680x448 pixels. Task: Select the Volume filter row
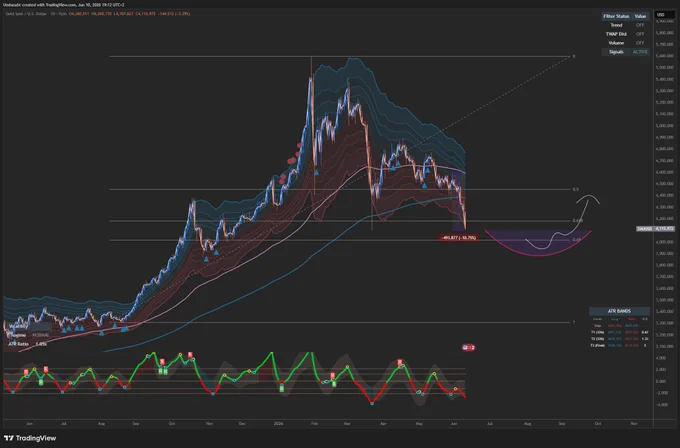625,43
